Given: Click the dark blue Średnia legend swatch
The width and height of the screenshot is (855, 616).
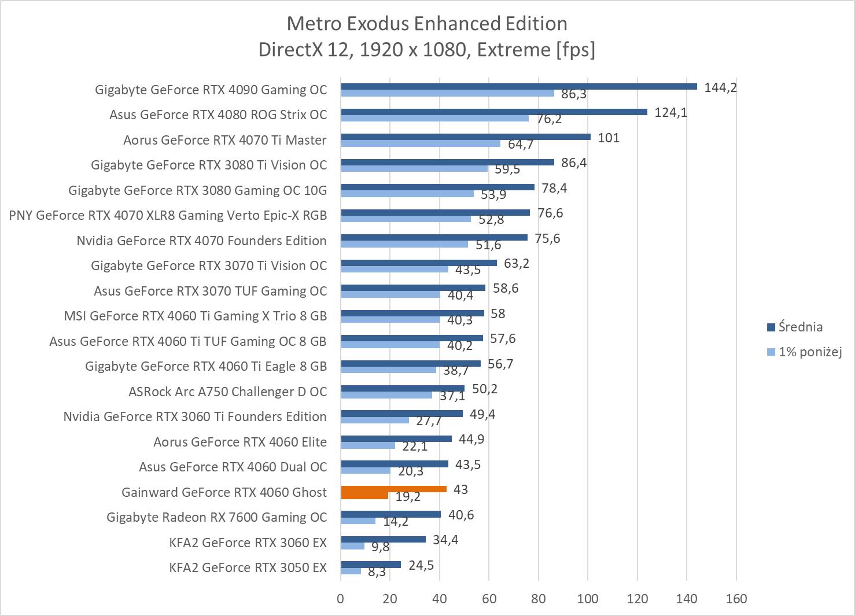Looking at the screenshot, I should (x=771, y=327).
